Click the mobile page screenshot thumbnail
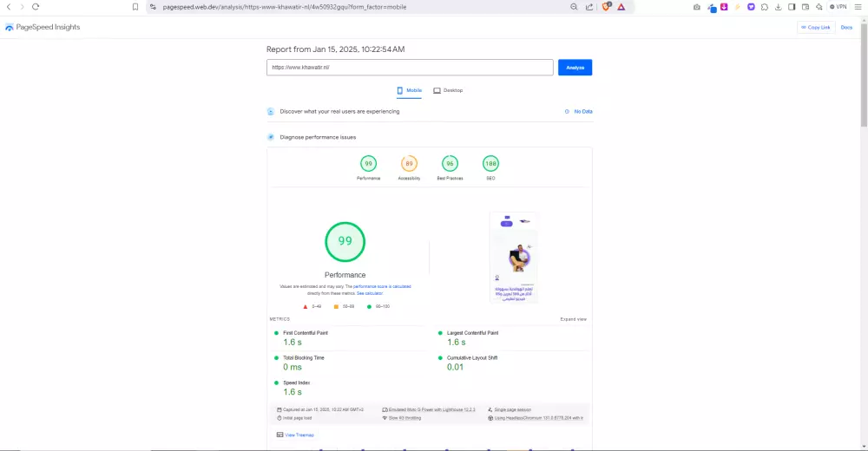This screenshot has height=451, width=868. click(513, 258)
